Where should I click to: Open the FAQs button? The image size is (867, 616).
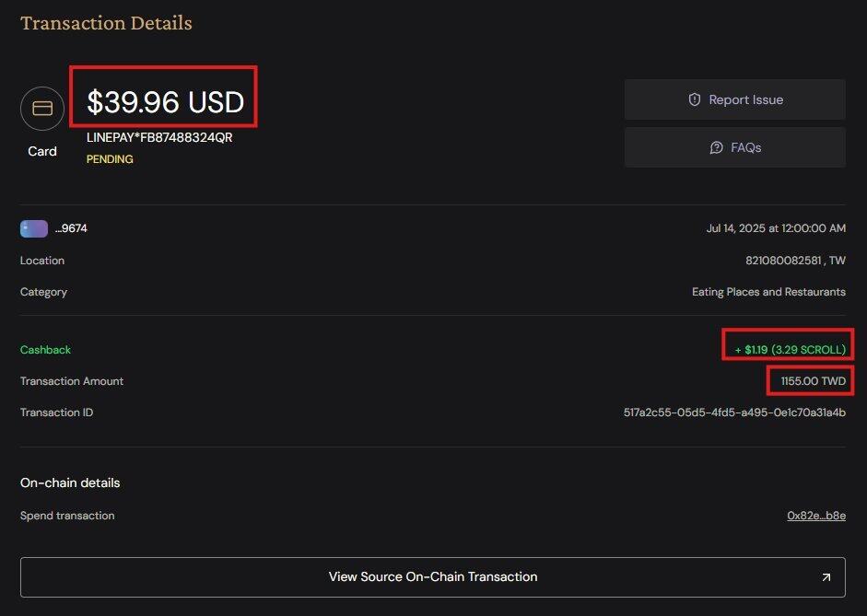(x=735, y=147)
